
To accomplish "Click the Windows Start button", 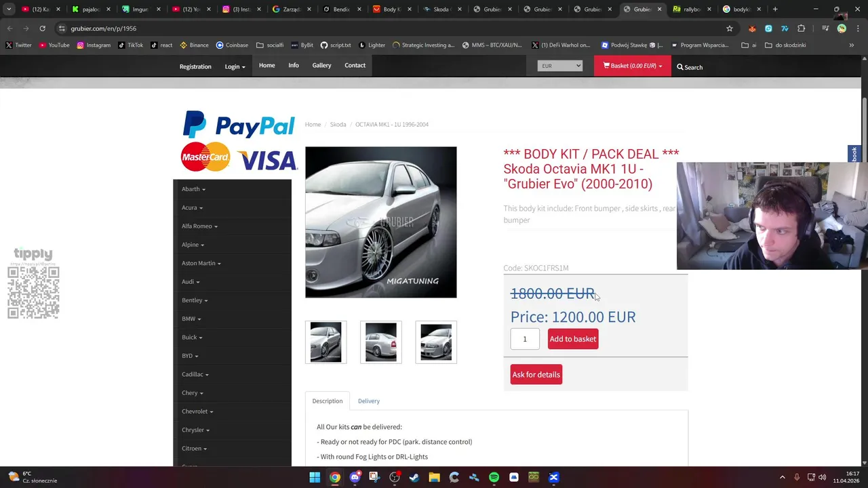I will [x=315, y=477].
